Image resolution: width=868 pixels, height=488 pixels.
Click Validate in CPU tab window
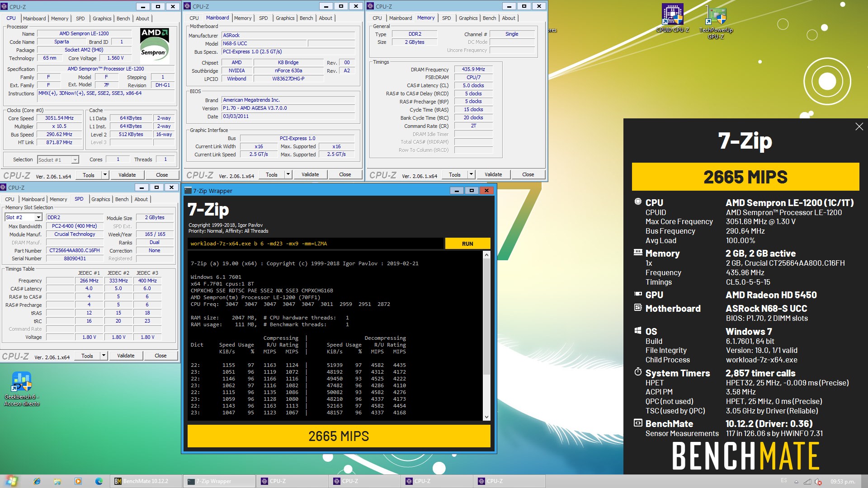click(x=127, y=175)
